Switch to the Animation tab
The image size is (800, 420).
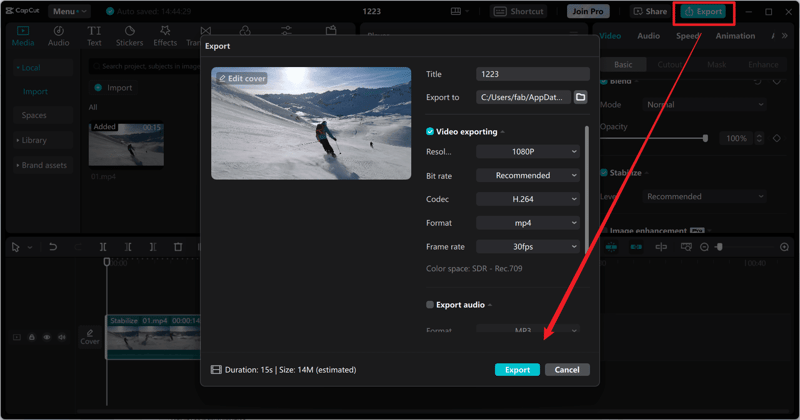(735, 36)
